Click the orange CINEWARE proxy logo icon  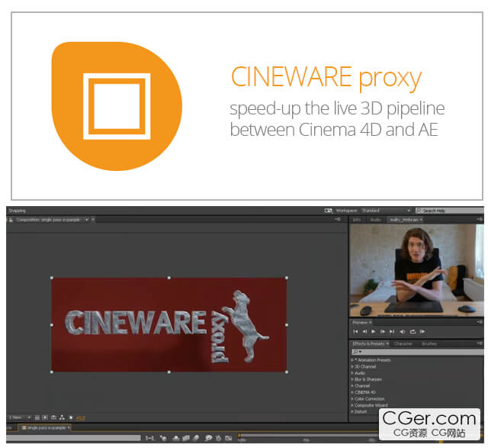pos(117,106)
